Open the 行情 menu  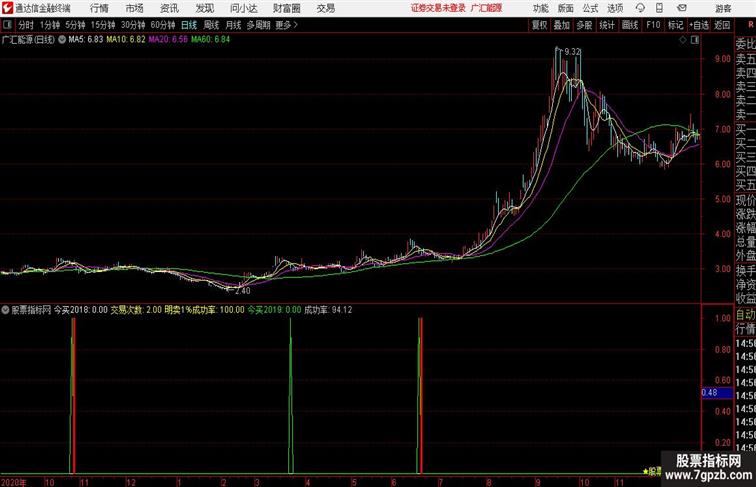coord(99,8)
